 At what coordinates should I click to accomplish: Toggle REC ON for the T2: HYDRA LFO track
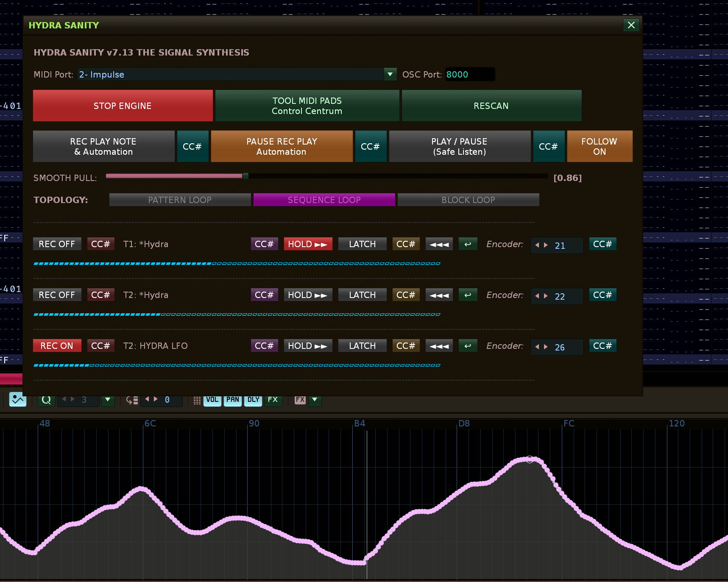pyautogui.click(x=57, y=346)
